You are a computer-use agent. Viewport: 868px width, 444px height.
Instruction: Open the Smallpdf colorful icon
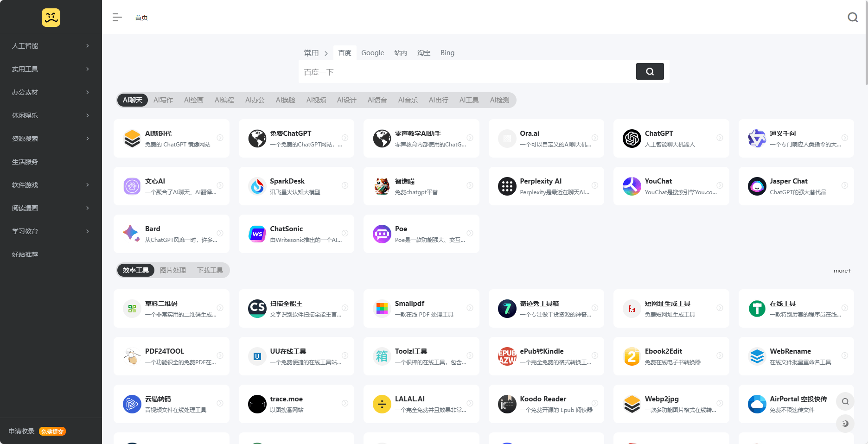pos(382,308)
